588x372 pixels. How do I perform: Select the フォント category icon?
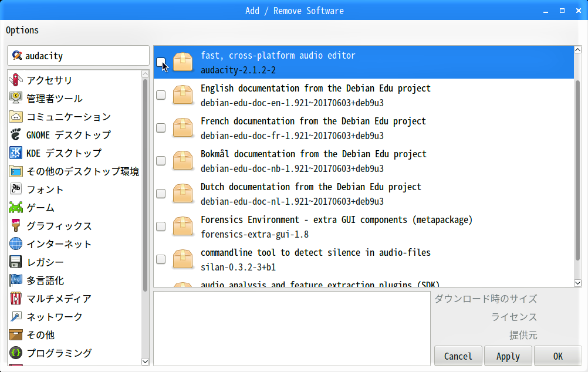(x=16, y=189)
